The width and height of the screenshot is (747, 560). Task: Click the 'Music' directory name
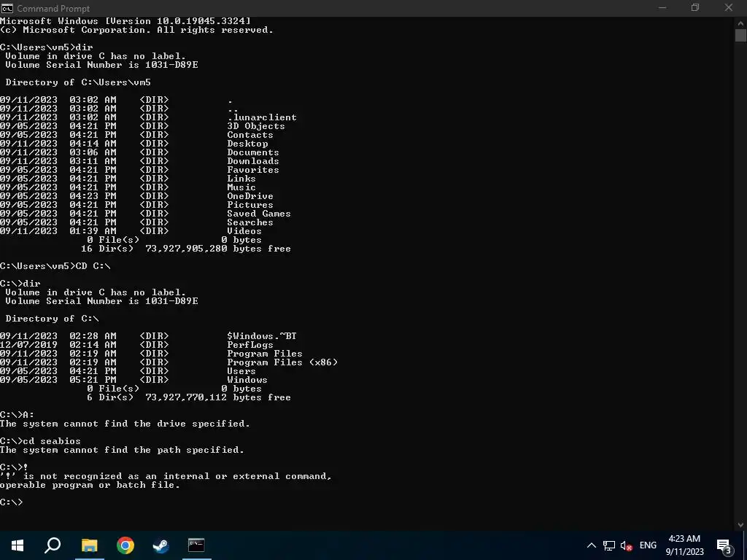pyautogui.click(x=241, y=187)
